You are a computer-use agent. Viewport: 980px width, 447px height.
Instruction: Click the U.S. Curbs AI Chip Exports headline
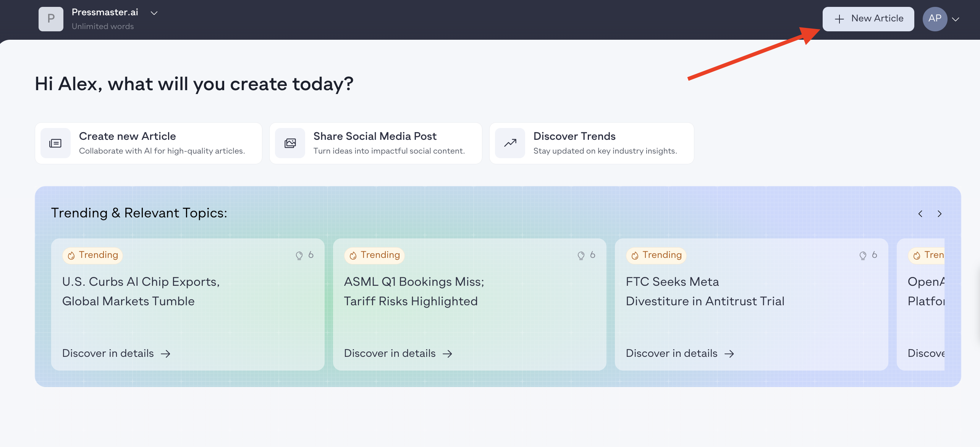pyautogui.click(x=141, y=292)
